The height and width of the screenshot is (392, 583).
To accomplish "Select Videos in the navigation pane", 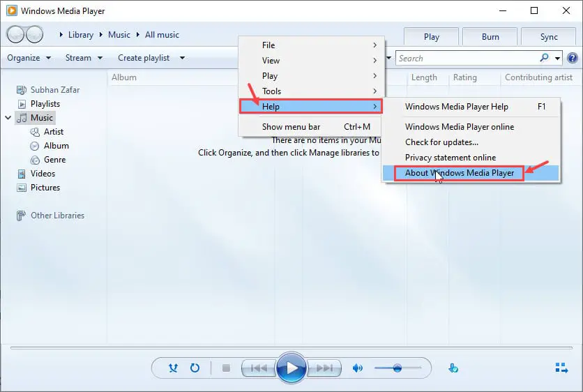I will click(36, 174).
